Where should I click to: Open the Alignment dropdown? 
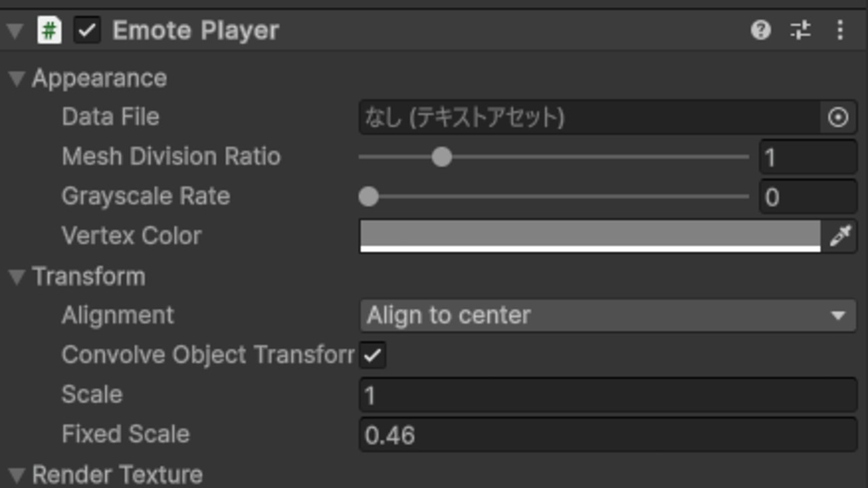[x=607, y=314]
